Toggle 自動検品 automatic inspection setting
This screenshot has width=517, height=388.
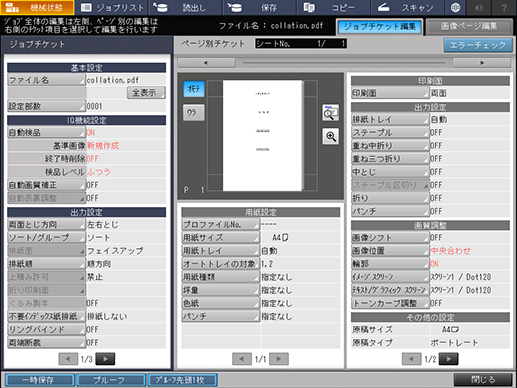click(46, 132)
